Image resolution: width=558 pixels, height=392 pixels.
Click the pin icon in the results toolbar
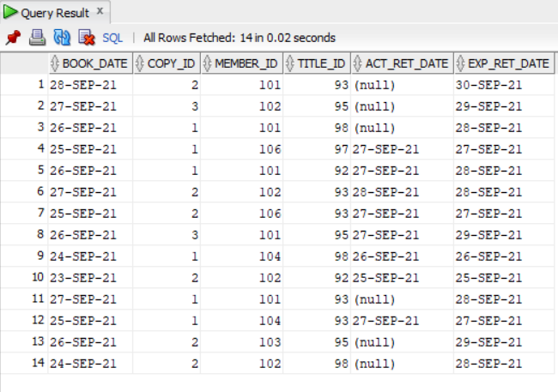pos(14,38)
